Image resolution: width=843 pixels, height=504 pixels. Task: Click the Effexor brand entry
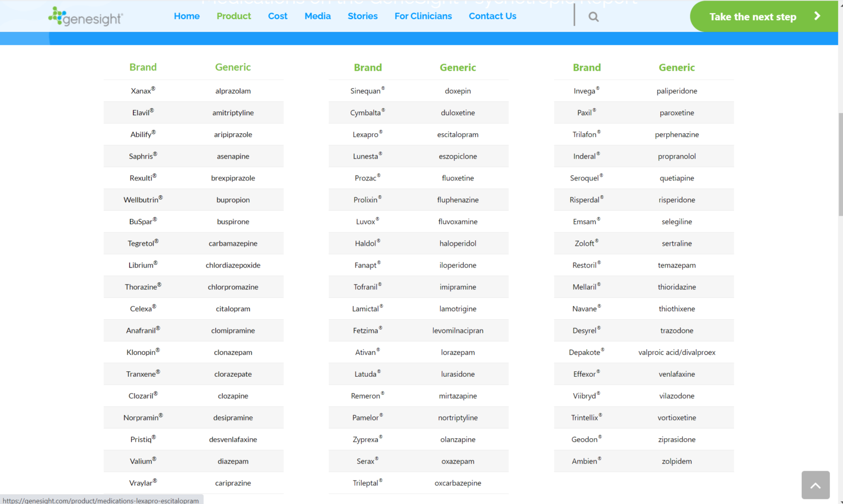click(587, 374)
